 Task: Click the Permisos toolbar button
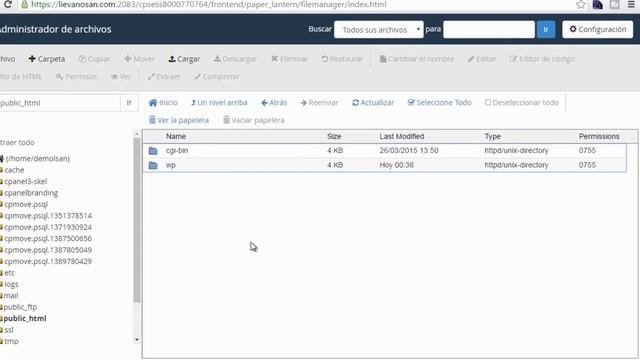[76, 76]
